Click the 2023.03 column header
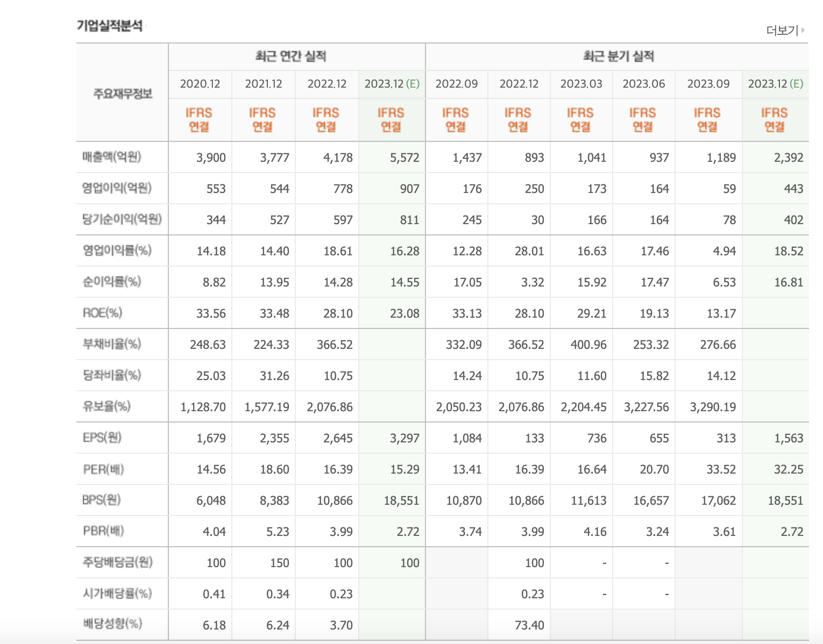The image size is (823, 644). click(x=581, y=84)
